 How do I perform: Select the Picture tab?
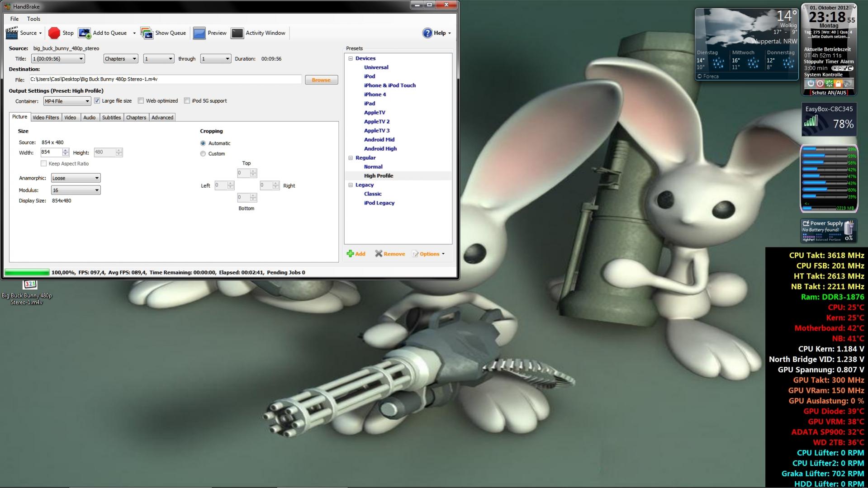19,117
